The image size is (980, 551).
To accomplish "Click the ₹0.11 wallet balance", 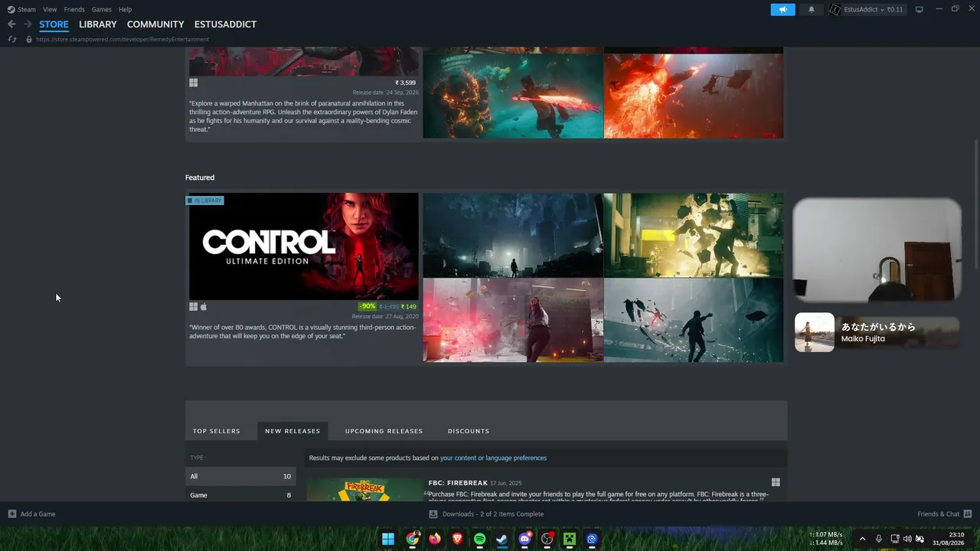I will pos(895,9).
